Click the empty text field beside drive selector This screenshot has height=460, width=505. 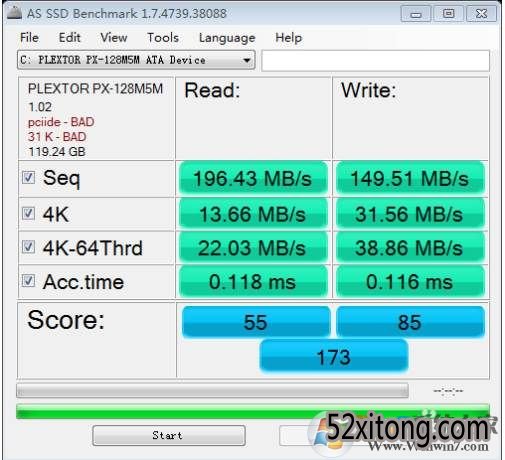(376, 61)
